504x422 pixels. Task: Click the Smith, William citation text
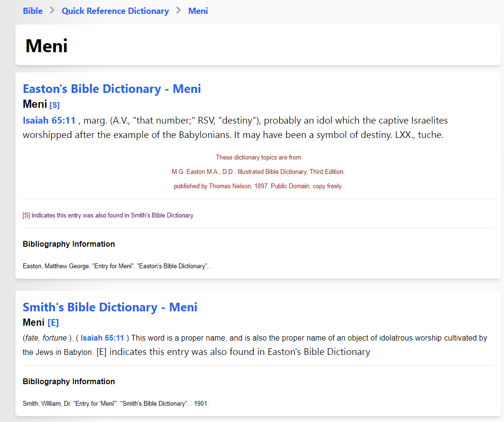116,403
